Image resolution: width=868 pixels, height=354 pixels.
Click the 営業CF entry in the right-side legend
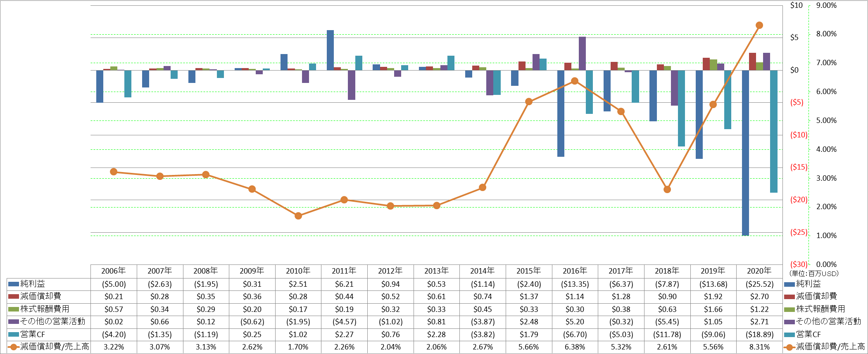coord(809,334)
